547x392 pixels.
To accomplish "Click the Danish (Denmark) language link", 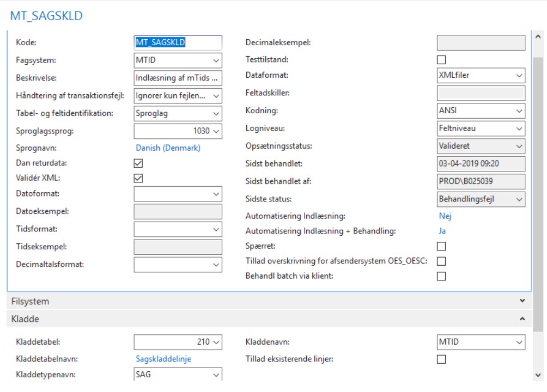I will click(x=168, y=148).
